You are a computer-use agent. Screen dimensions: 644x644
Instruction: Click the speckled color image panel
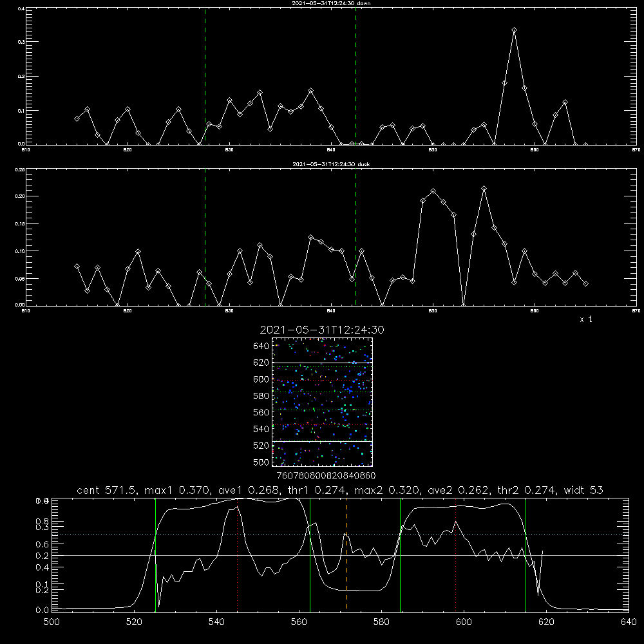[x=322, y=402]
